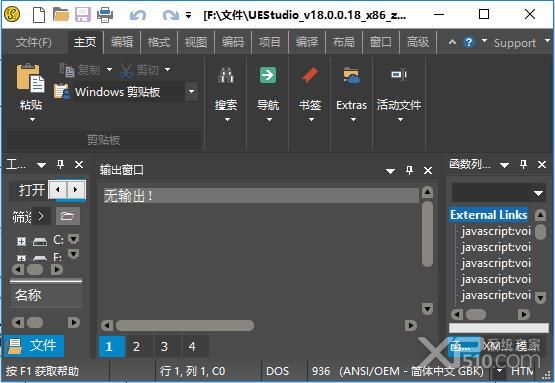
Task: Open the 导航 navigation arrow menu
Action: tap(268, 94)
